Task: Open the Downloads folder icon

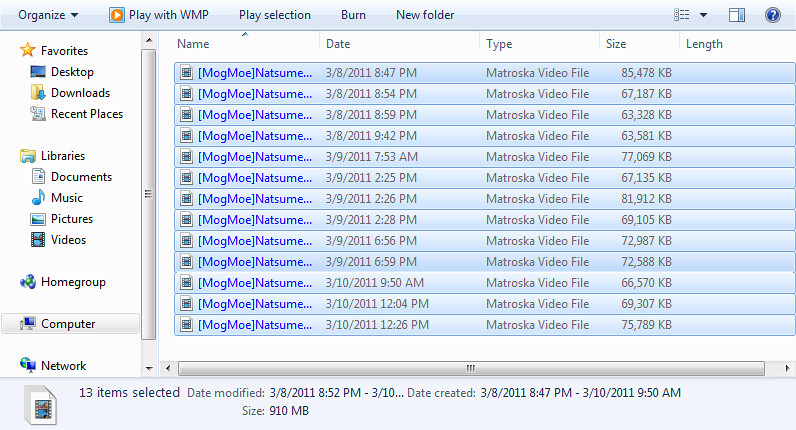Action: tap(38, 92)
